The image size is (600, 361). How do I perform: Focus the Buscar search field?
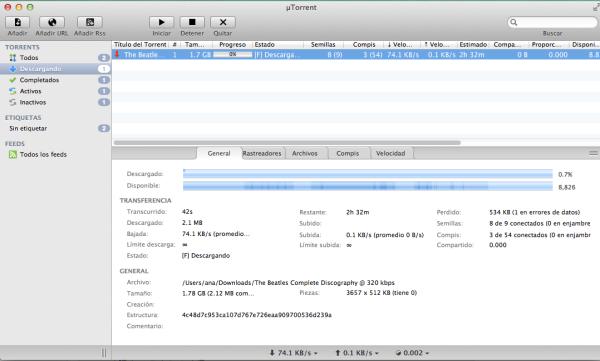553,22
